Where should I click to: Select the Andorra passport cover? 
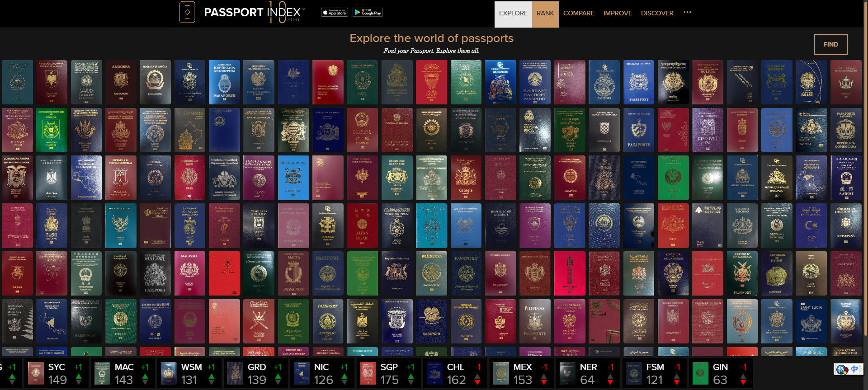(121, 82)
